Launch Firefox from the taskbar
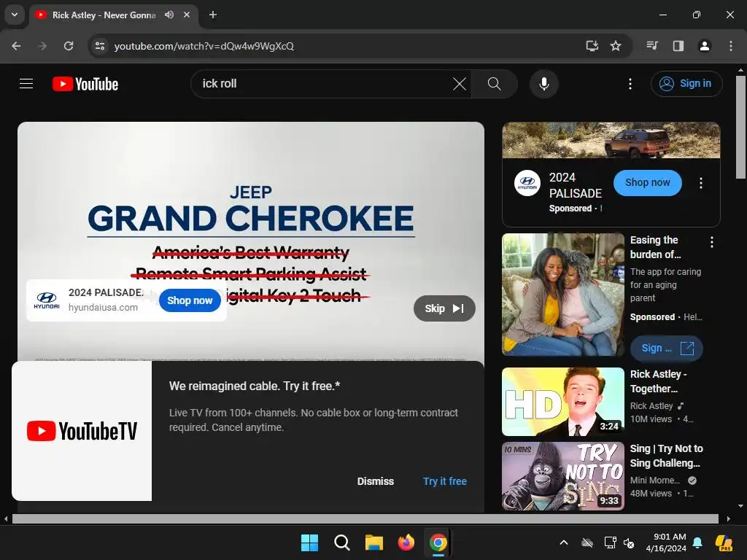Image resolution: width=747 pixels, height=560 pixels. (406, 542)
